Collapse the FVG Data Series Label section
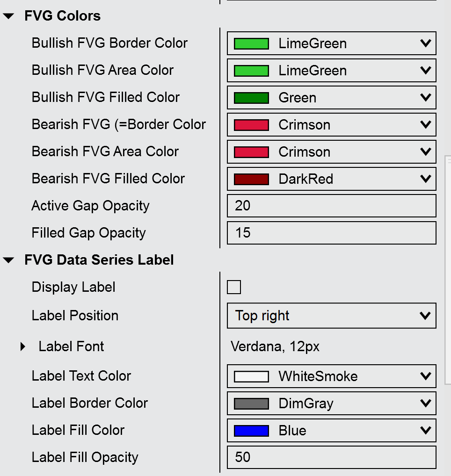The image size is (451, 476). (x=9, y=260)
